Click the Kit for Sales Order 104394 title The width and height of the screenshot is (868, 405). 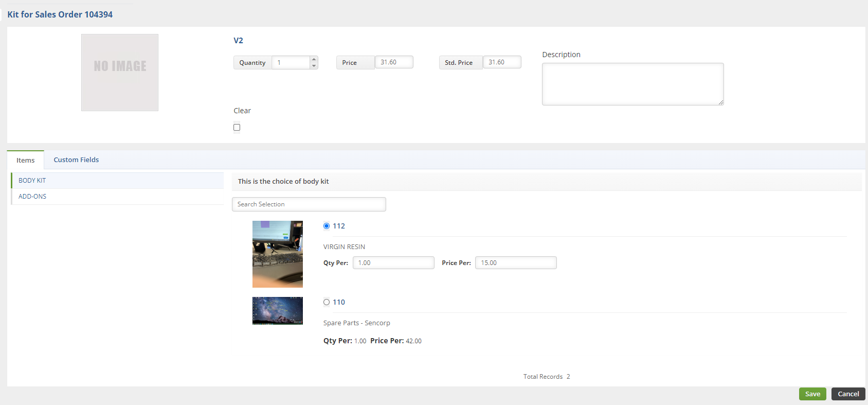coord(60,14)
